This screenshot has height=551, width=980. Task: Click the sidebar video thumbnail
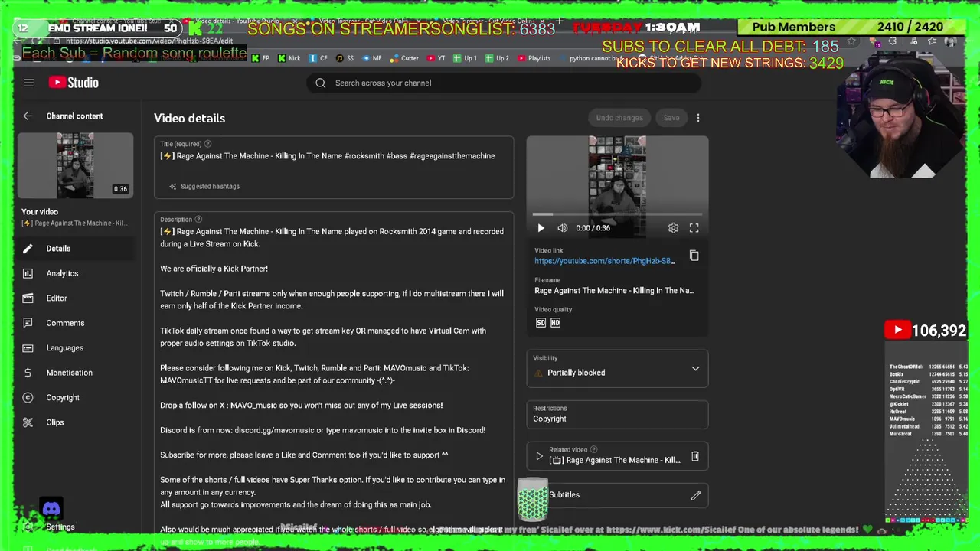[75, 165]
